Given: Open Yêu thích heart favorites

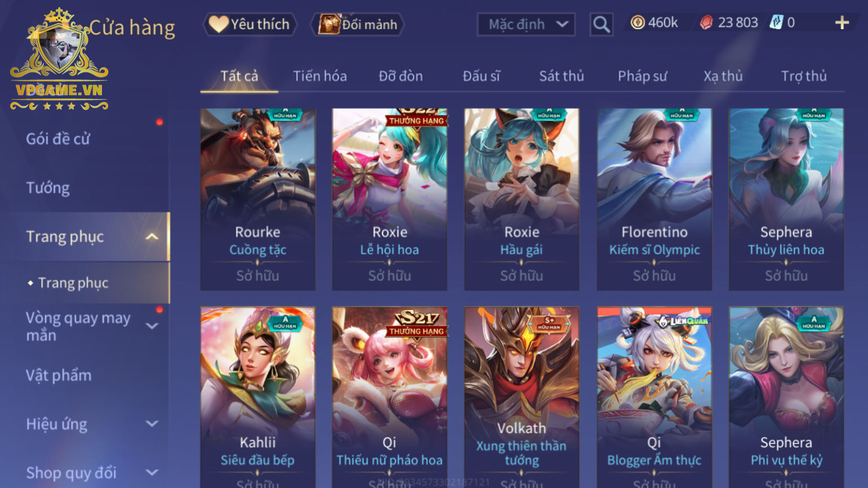Looking at the screenshot, I should pyautogui.click(x=249, y=24).
